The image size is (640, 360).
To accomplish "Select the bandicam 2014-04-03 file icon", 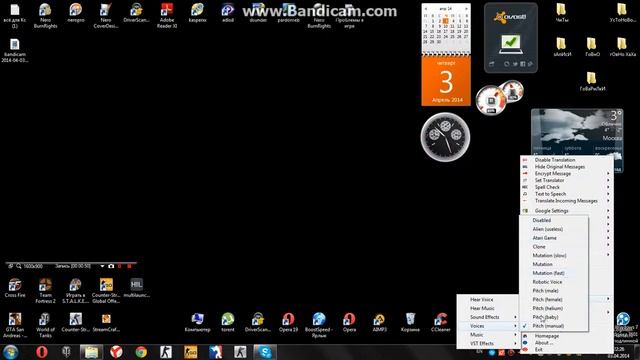I will point(15,50).
